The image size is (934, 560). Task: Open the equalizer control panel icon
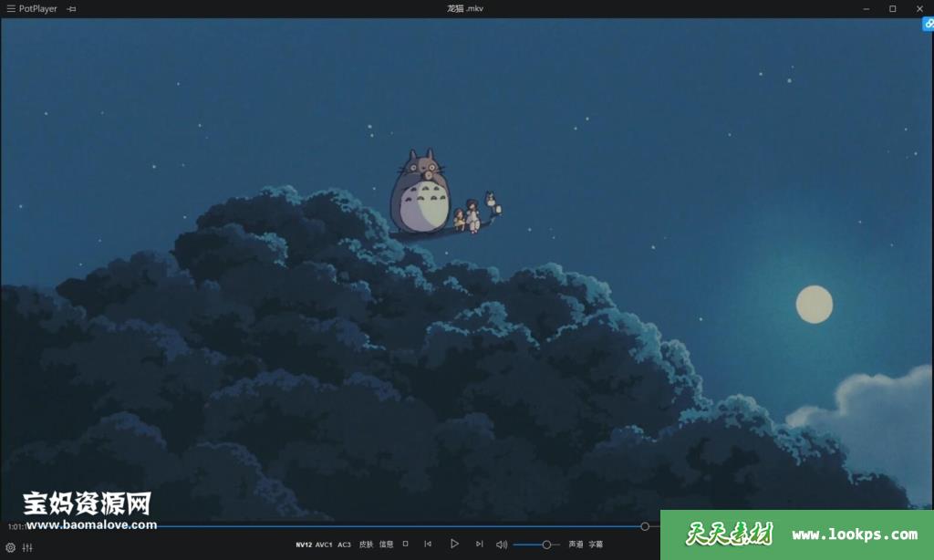27,548
